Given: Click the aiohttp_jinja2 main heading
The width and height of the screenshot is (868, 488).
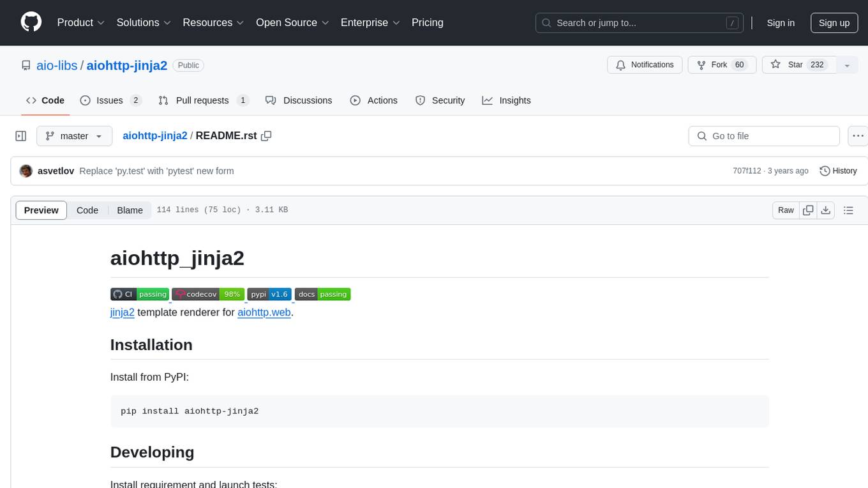Looking at the screenshot, I should coord(177,259).
